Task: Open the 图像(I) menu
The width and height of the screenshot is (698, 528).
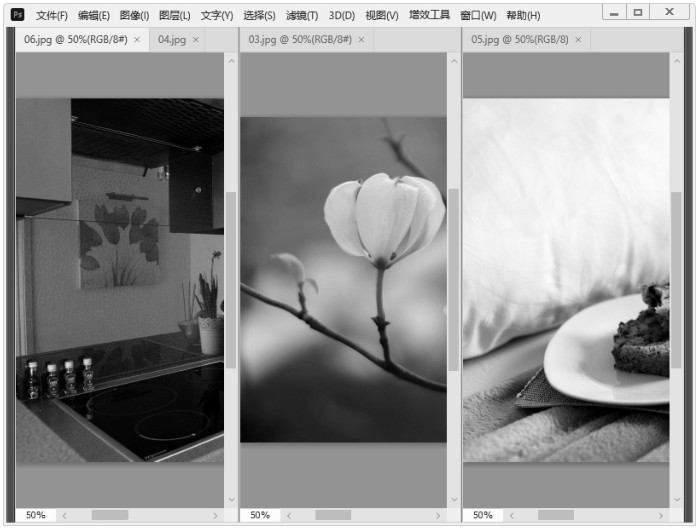Action: click(x=134, y=16)
